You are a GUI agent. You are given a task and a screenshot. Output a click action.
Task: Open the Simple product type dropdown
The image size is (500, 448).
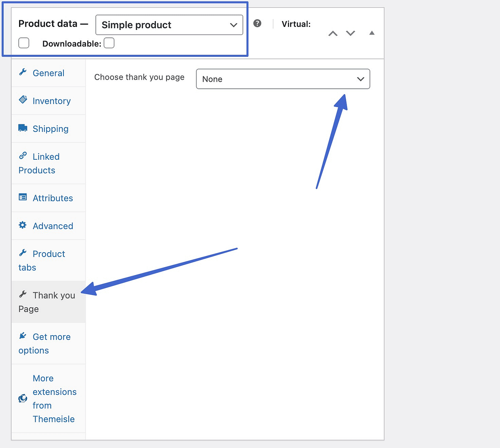[169, 25]
